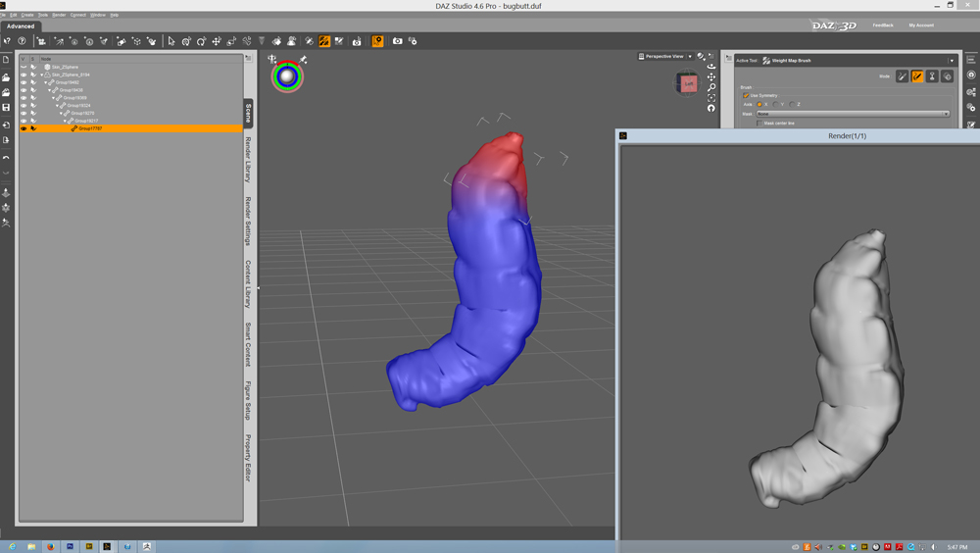
Task: Open the Active Tool dropdown arrow
Action: click(952, 61)
